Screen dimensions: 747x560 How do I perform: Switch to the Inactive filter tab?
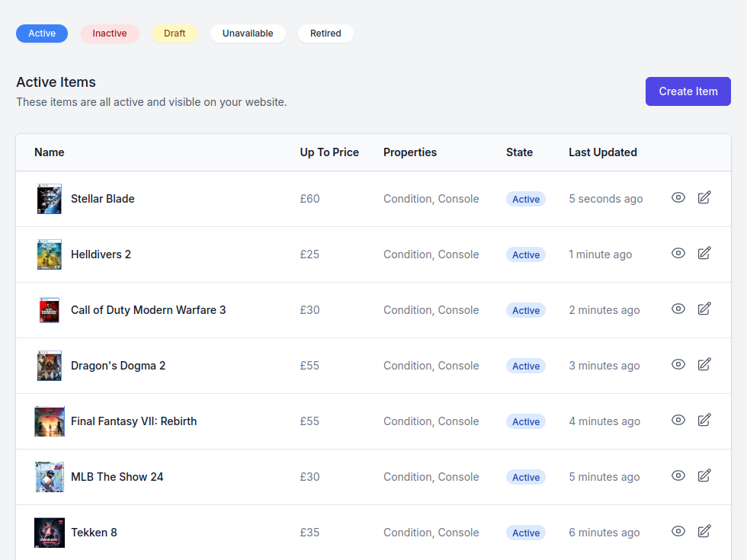pyautogui.click(x=110, y=34)
